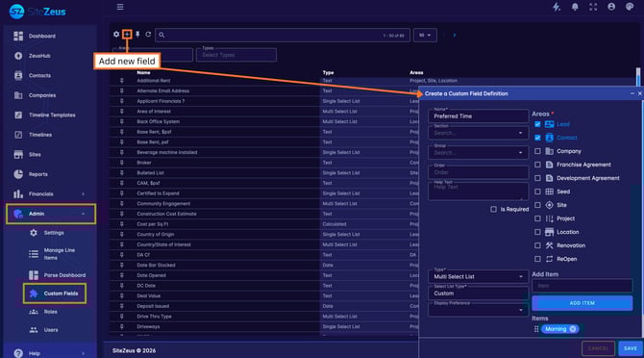644x358 pixels.
Task: Expand the Financials sidebar submenu
Action: click(83, 194)
